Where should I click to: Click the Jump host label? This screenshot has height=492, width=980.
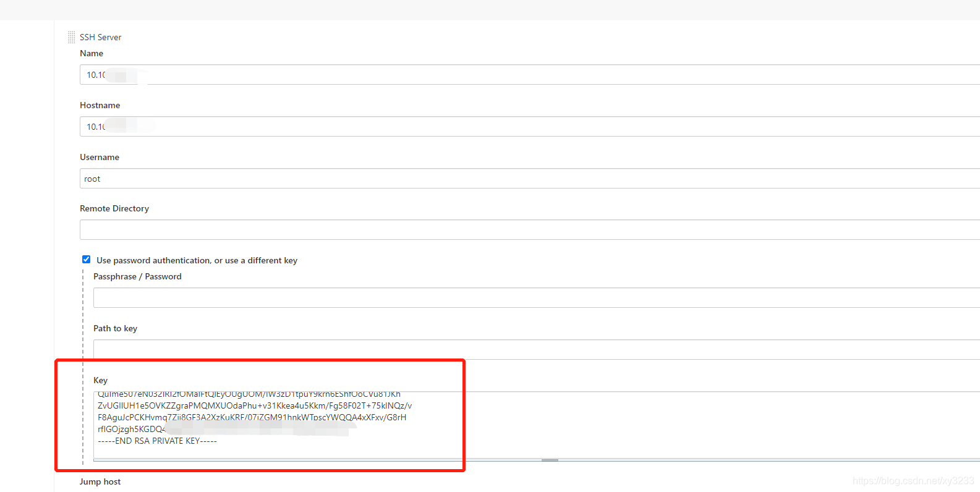tap(100, 481)
